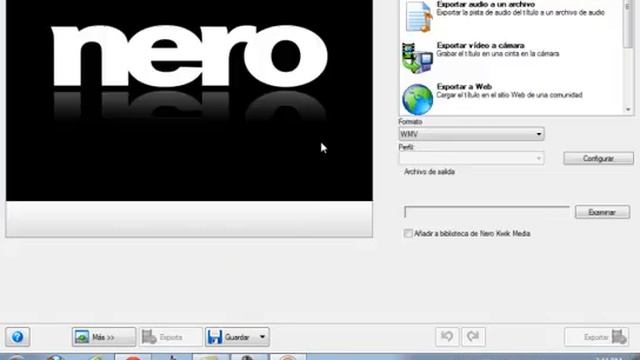Open help with the blue question mark button
This screenshot has width=640, height=360.
coord(18,337)
